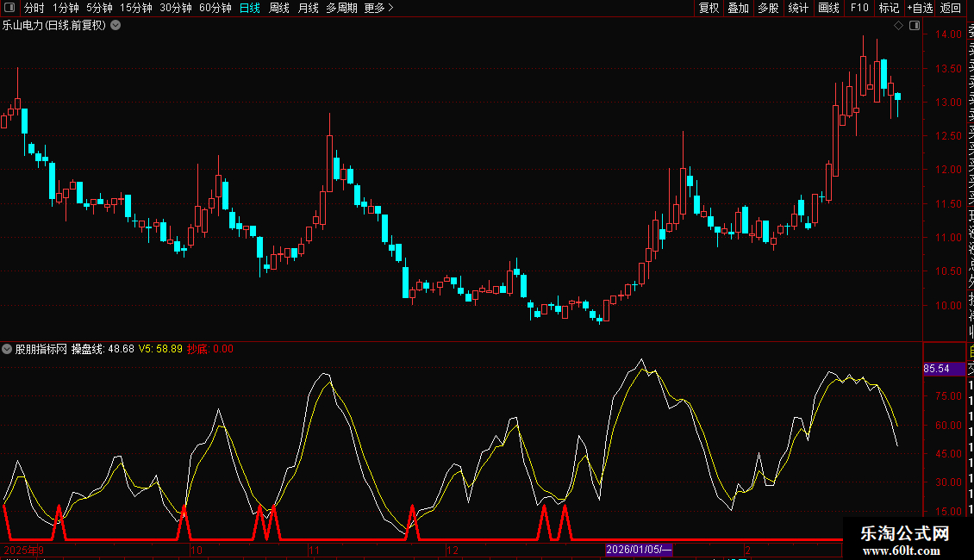This screenshot has height=560, width=974.
Task: Click the 12.00 price axis label
Action: click(x=948, y=170)
